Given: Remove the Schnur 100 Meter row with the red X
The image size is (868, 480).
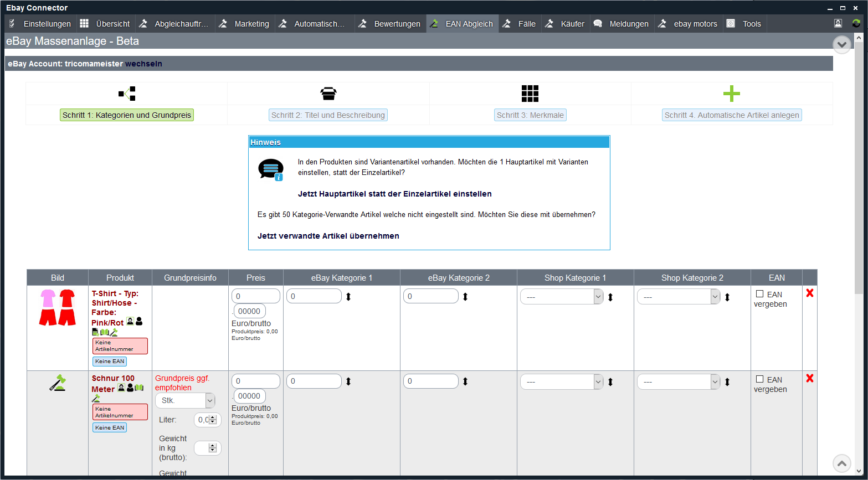Looking at the screenshot, I should point(810,378).
